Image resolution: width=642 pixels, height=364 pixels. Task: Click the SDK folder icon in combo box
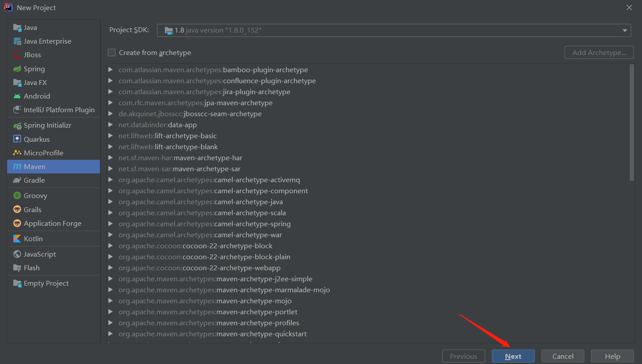(x=169, y=30)
